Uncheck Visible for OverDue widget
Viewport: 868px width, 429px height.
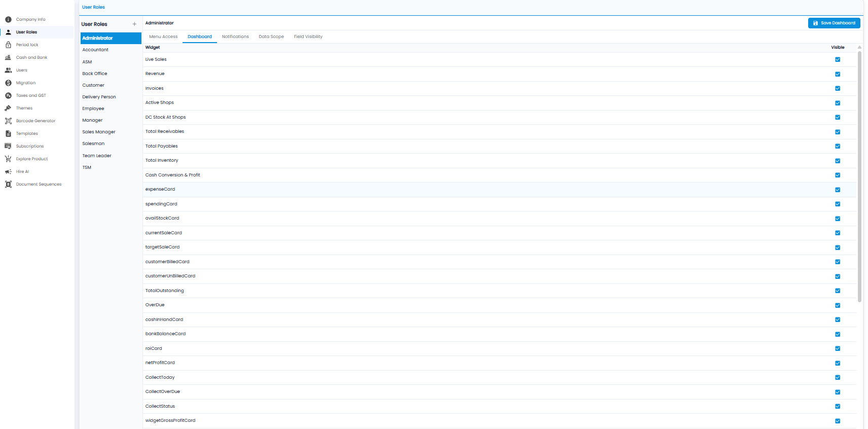pos(838,305)
